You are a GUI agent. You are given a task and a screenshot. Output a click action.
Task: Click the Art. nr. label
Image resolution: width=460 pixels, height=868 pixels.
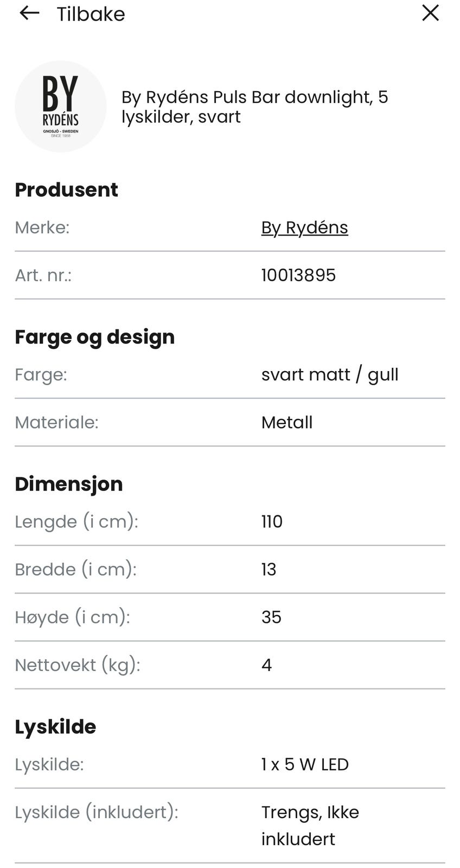point(43,275)
